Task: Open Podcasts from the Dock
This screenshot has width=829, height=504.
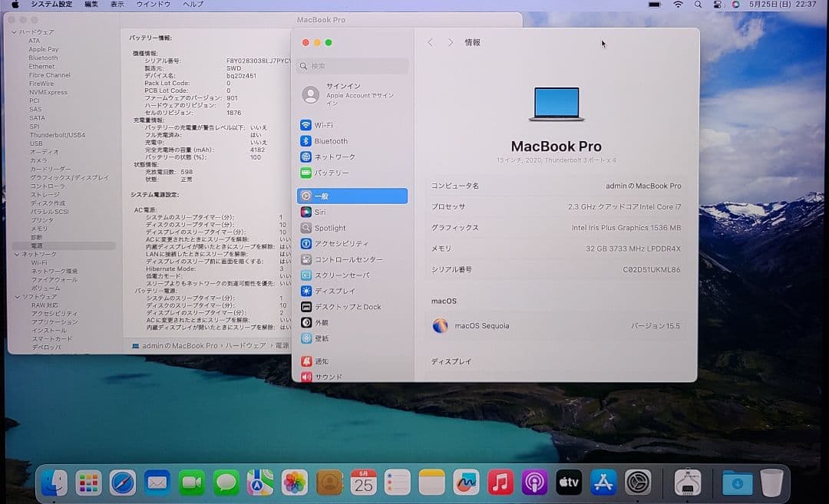Action: pos(534,483)
